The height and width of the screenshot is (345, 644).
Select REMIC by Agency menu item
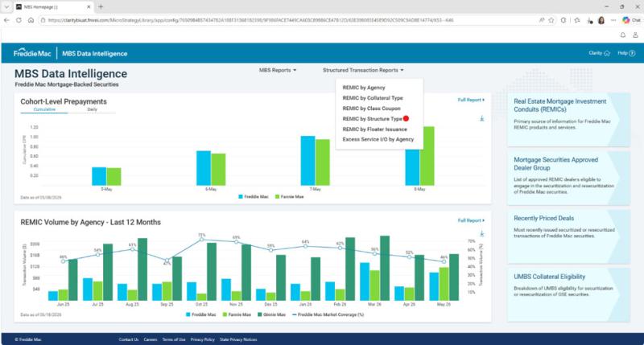click(364, 88)
